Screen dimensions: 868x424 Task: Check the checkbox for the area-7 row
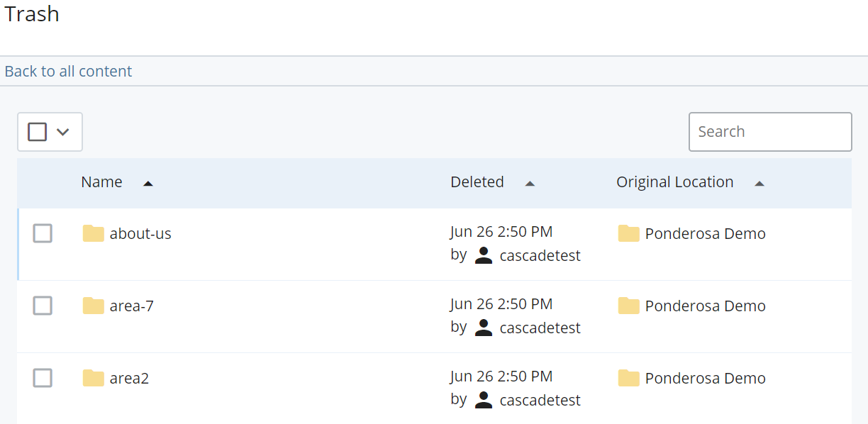point(43,306)
